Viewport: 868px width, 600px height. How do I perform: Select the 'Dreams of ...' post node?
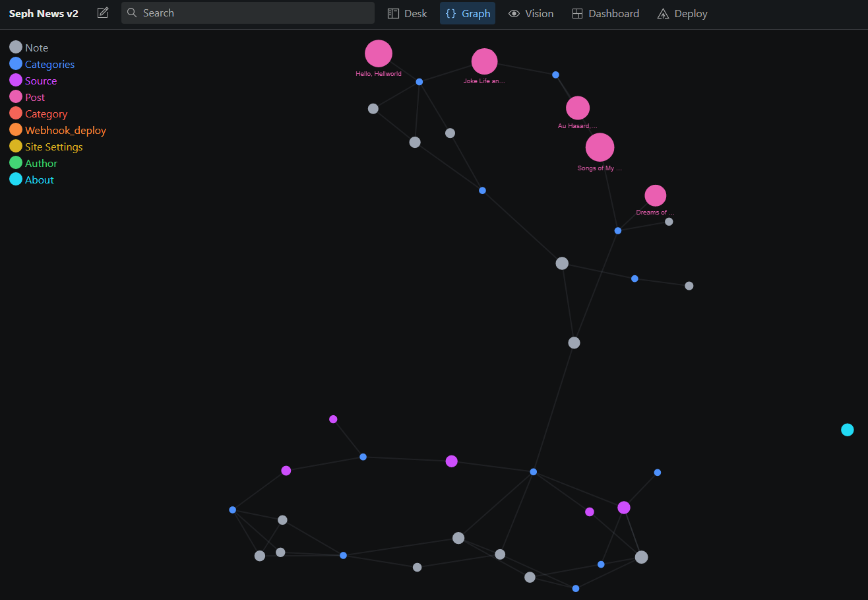[x=655, y=195]
